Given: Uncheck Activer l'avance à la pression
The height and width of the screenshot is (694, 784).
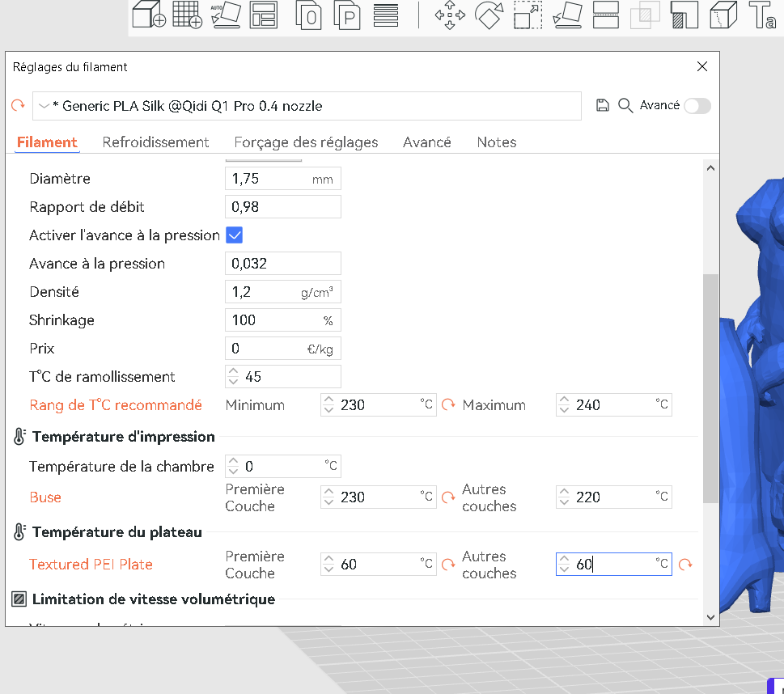Looking at the screenshot, I should point(234,235).
